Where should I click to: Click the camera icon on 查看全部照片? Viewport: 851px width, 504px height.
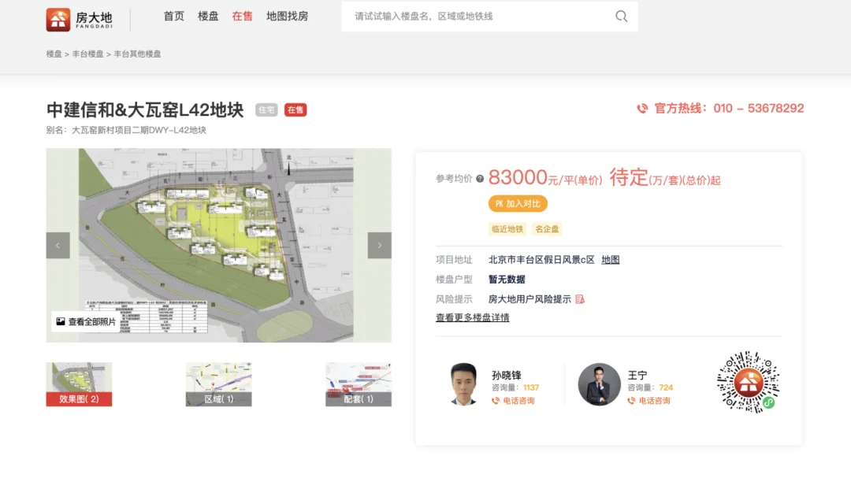click(x=61, y=321)
